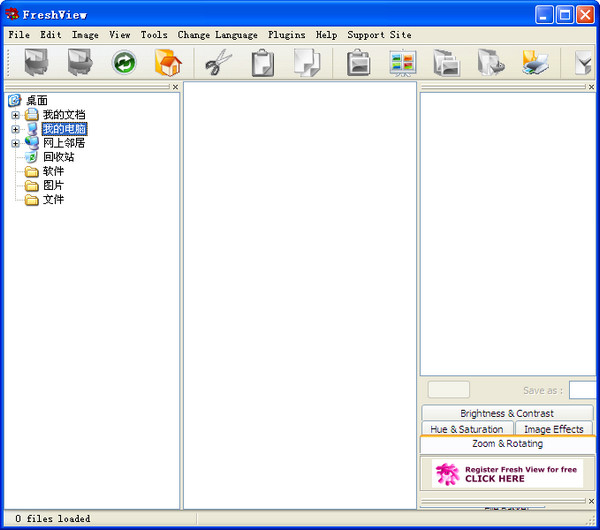Switch to Brightness & Contrast tab
The image size is (600, 530).
coord(507,413)
